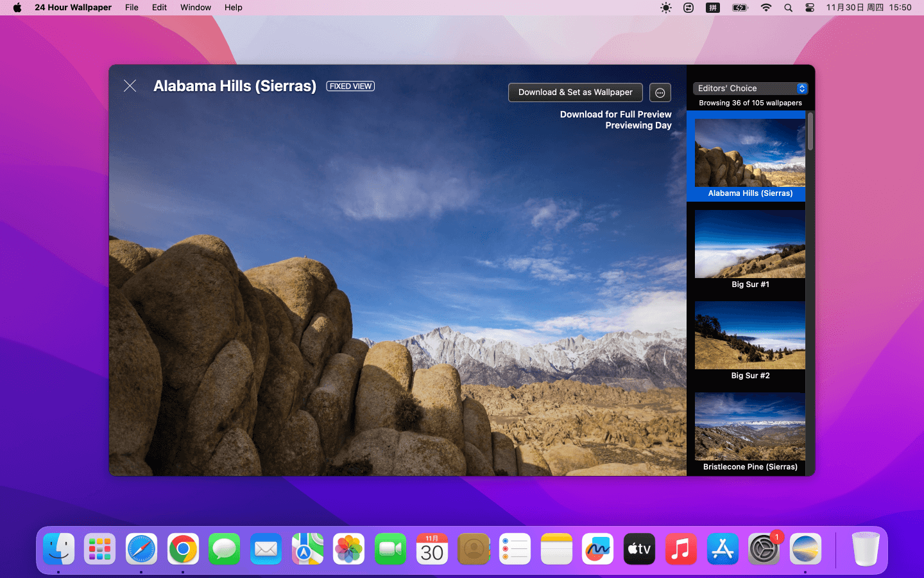
Task: Click the more options ellipsis button
Action: pyautogui.click(x=660, y=92)
